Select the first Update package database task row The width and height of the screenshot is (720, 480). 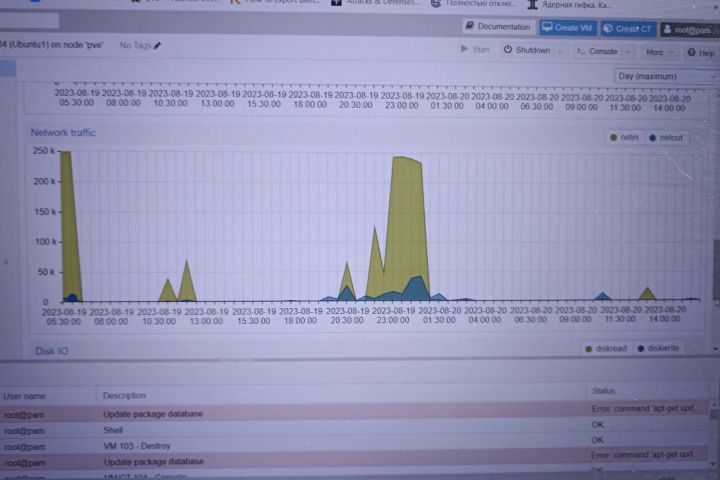pos(354,412)
